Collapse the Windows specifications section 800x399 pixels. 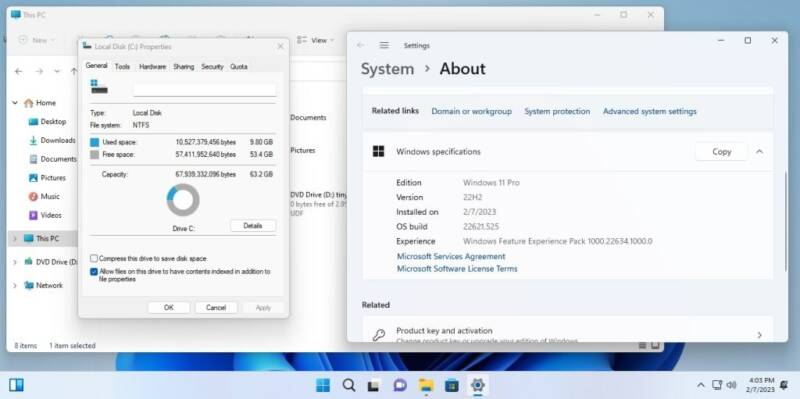(759, 152)
